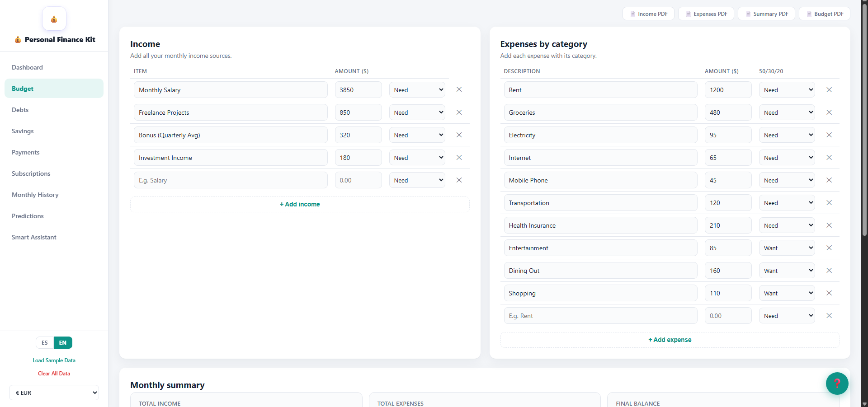Image resolution: width=868 pixels, height=407 pixels.
Task: Export the Income PDF
Action: pyautogui.click(x=648, y=14)
